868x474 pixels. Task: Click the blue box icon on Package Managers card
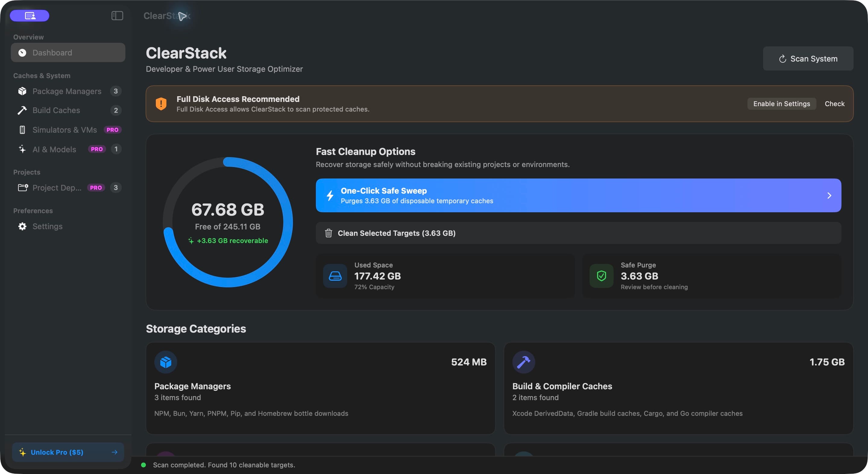point(166,362)
